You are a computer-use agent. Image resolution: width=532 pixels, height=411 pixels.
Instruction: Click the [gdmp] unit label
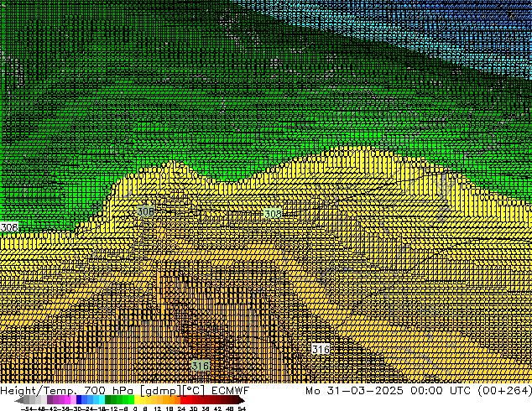coord(161,391)
